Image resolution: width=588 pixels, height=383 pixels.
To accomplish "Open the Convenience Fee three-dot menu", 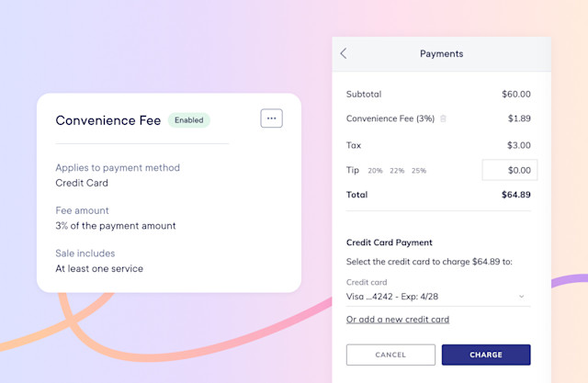I will tap(272, 118).
